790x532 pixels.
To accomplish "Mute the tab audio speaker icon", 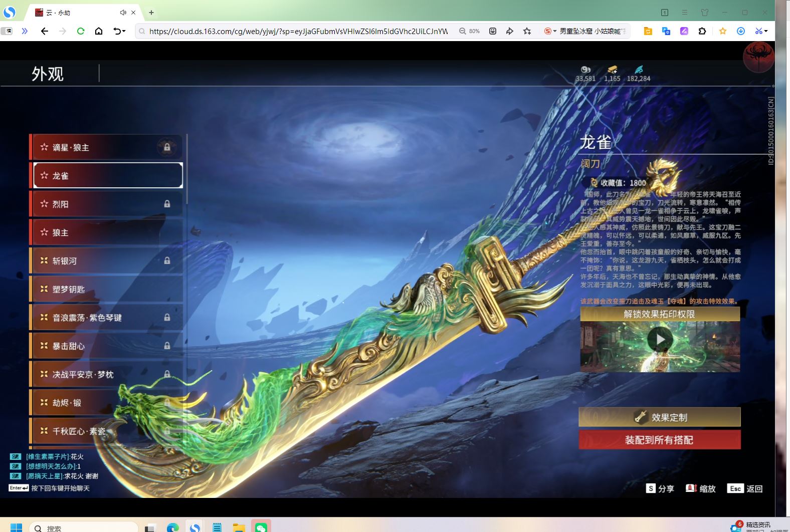I will (123, 13).
